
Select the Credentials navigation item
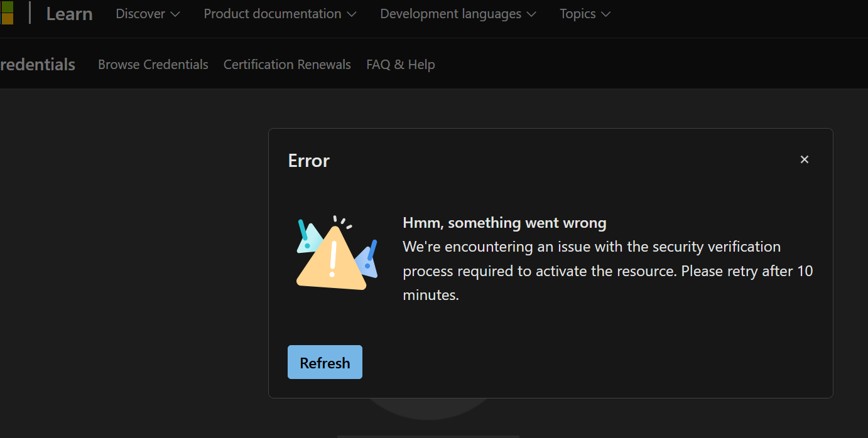tap(38, 64)
